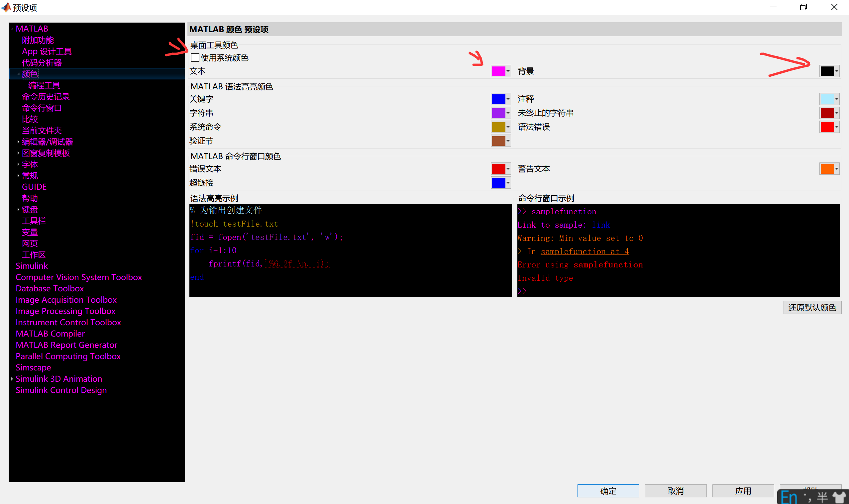
Task: Open Database Toolbox preferences
Action: tap(50, 288)
